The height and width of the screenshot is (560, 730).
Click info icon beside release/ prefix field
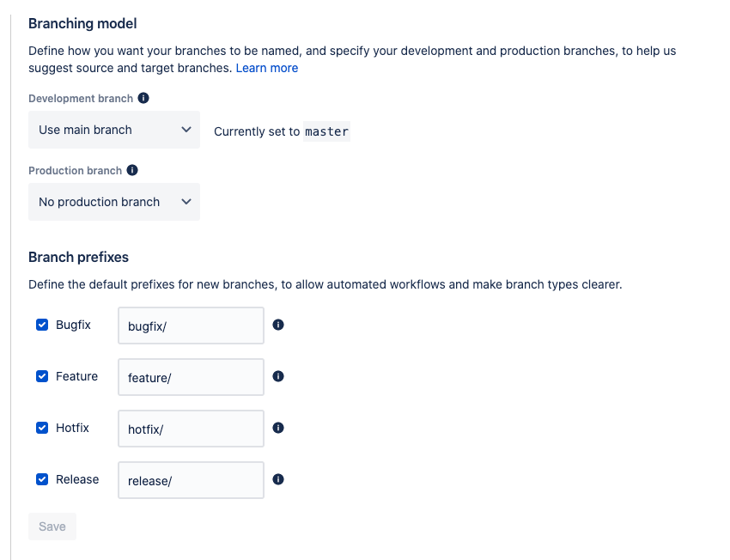(x=278, y=479)
